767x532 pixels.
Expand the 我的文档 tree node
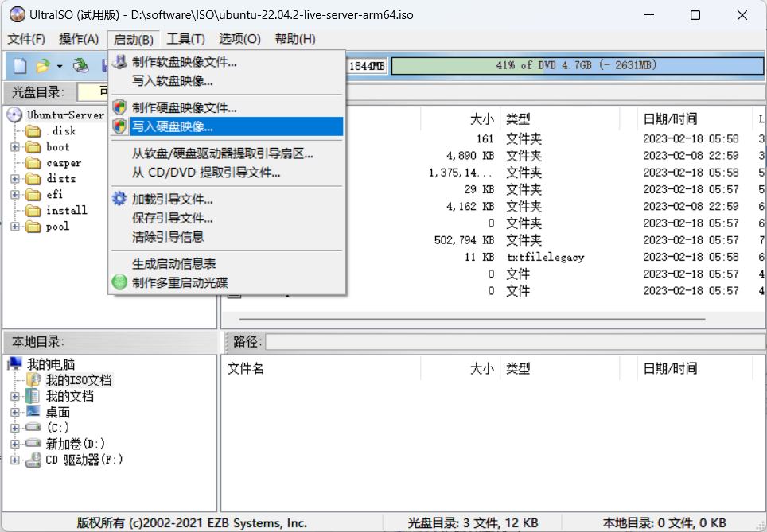click(x=15, y=396)
